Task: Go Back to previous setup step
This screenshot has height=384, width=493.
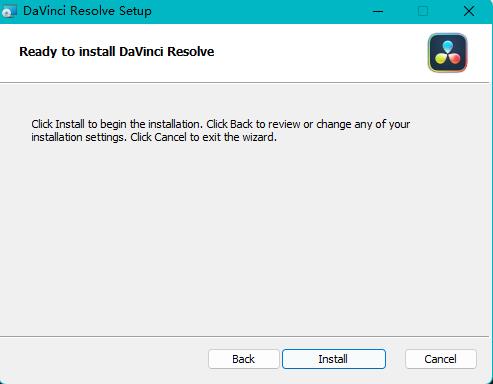Action: pyautogui.click(x=244, y=359)
